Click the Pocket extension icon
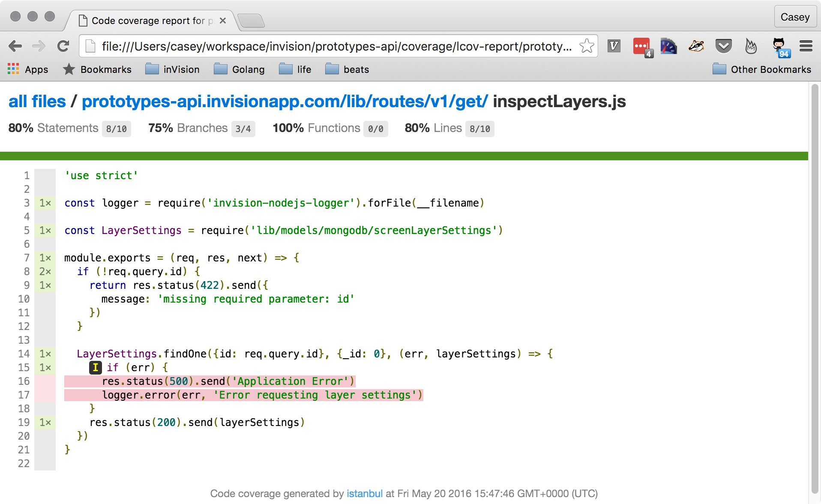 [723, 46]
